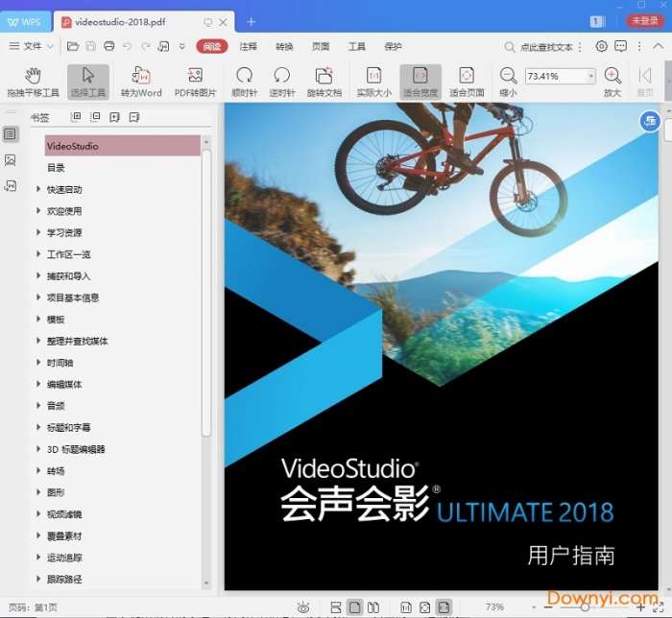Expand the 3D 标题编辑器 bookmark
The image size is (672, 618).
[x=38, y=449]
